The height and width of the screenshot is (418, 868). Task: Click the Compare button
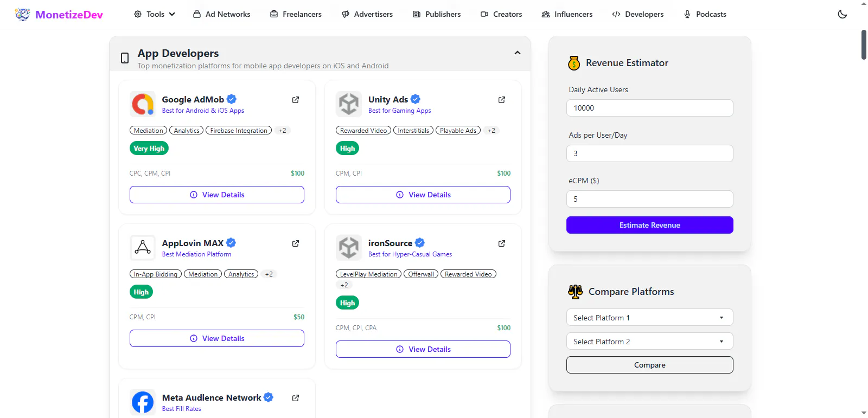(x=650, y=365)
